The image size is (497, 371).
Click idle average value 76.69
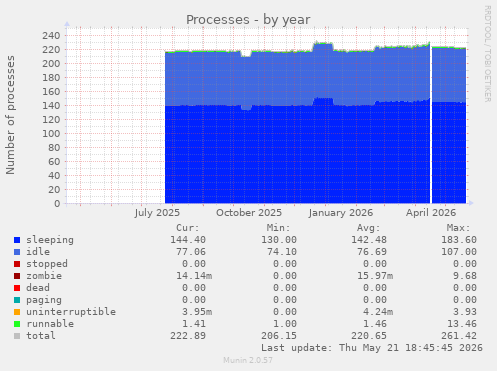coord(372,252)
